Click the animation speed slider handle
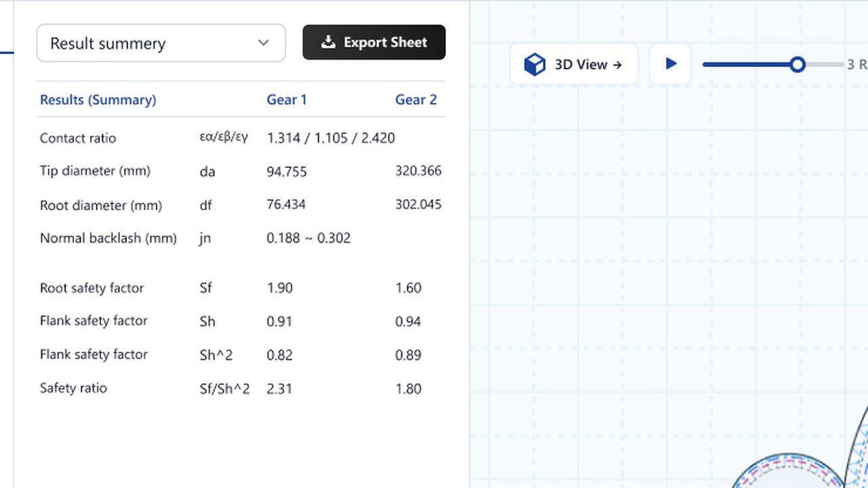This screenshot has height=488, width=868. (x=797, y=64)
